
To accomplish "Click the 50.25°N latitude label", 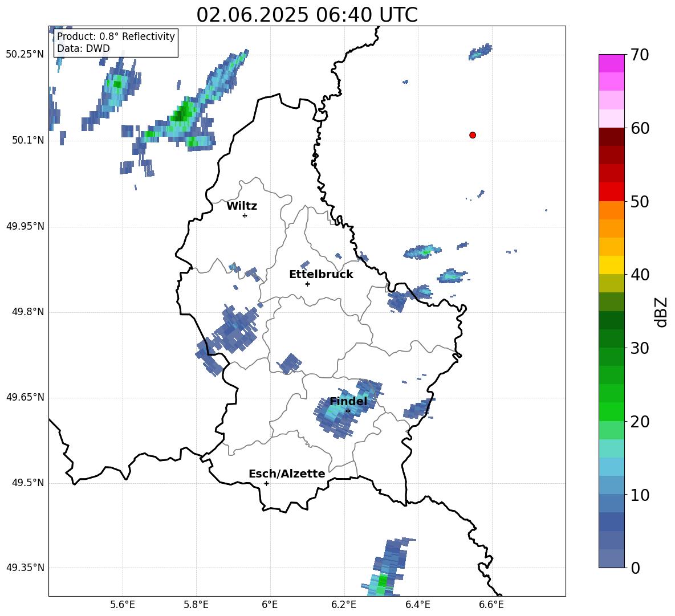I will click(25, 55).
